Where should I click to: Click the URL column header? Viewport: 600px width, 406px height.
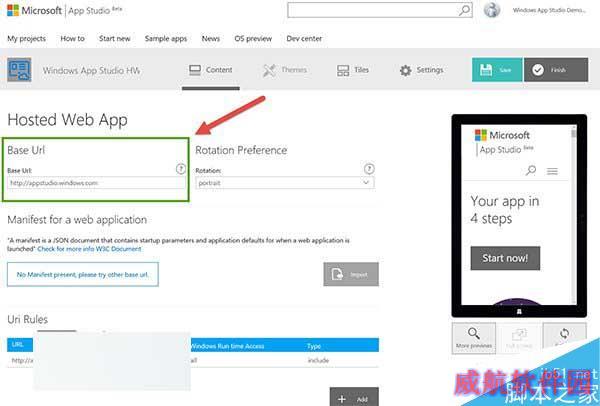click(x=17, y=344)
